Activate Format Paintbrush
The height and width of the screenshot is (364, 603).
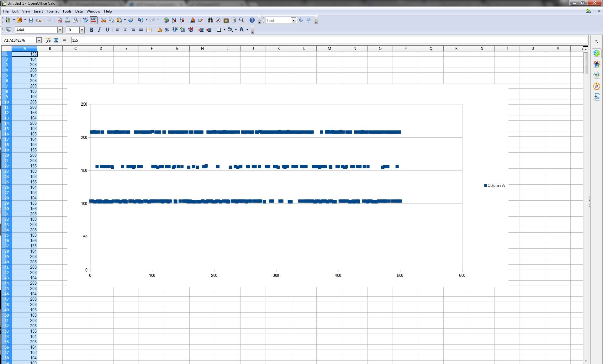tap(131, 20)
